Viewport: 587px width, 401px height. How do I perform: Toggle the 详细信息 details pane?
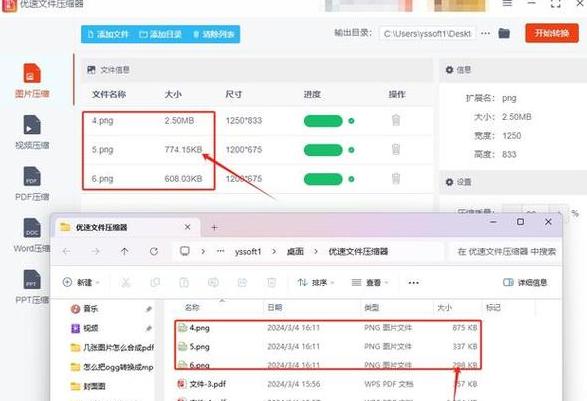tap(525, 283)
